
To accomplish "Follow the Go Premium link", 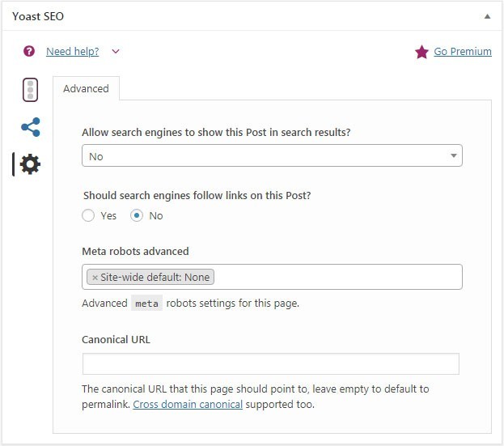I will [463, 52].
